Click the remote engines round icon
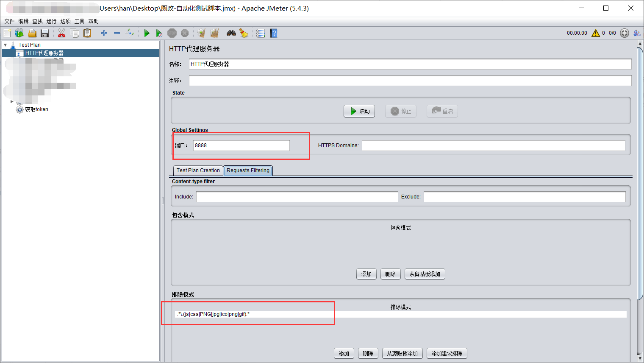Image resolution: width=644 pixels, height=363 pixels. coord(625,33)
